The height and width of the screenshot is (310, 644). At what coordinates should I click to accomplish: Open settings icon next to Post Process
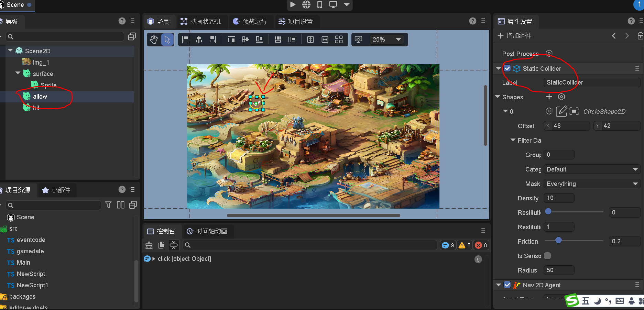pos(549,53)
